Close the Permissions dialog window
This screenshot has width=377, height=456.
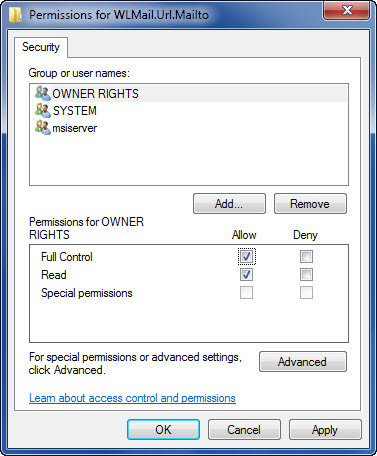click(346, 11)
